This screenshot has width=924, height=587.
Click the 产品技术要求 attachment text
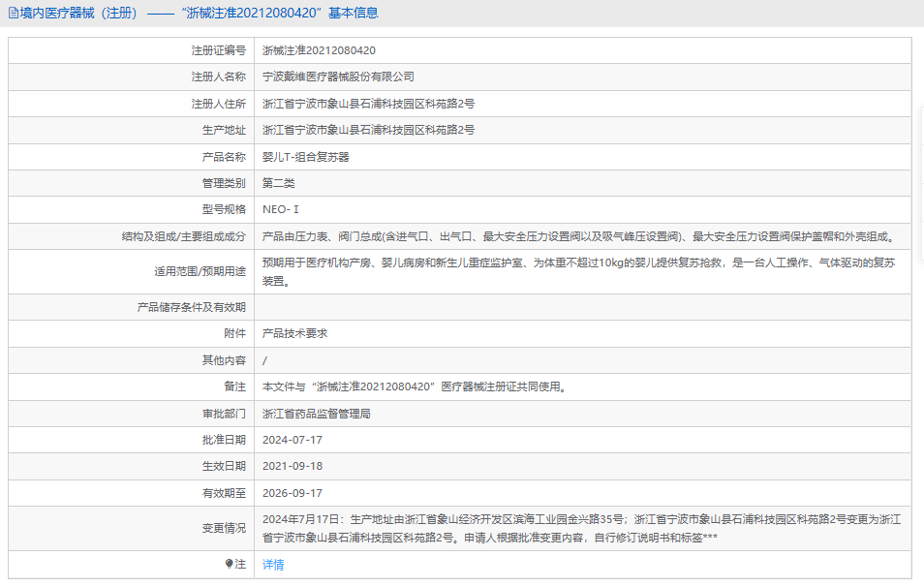(295, 333)
